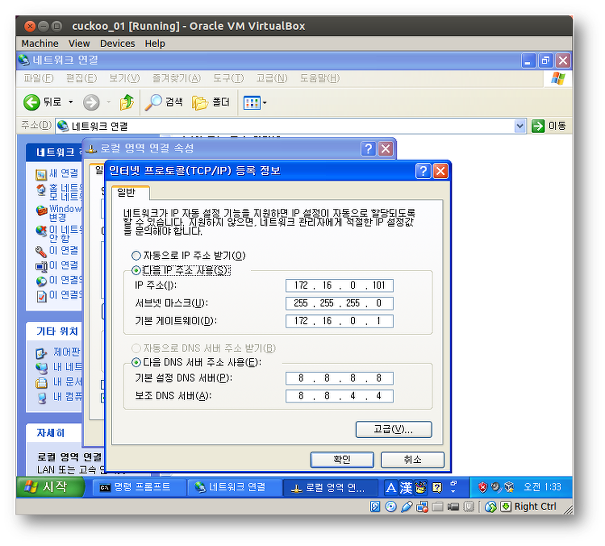Click the red security shield tray icon
605x546 pixels.
[x=482, y=487]
